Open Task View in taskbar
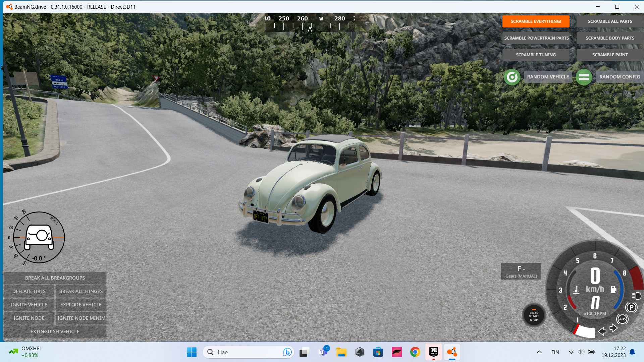The image size is (644, 362). coord(304,352)
